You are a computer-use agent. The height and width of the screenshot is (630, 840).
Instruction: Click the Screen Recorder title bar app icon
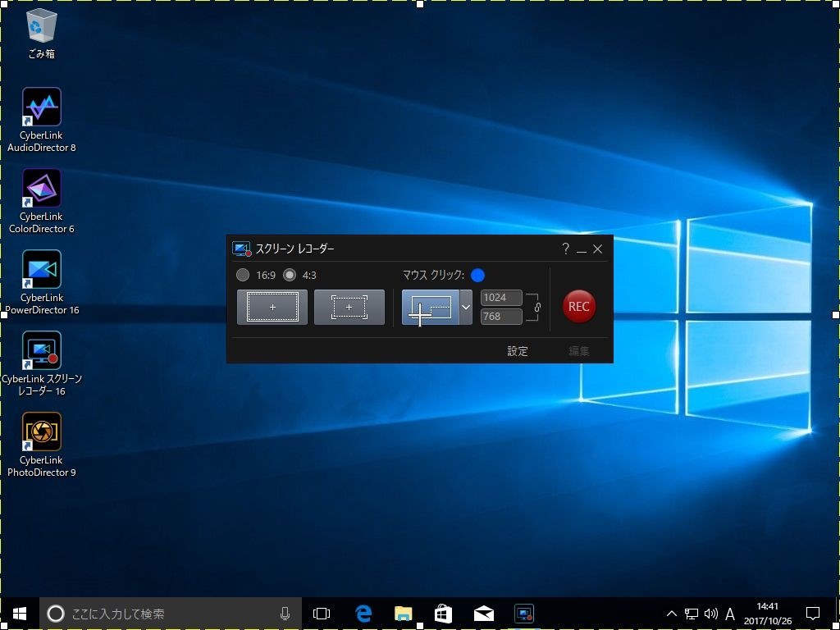coord(242,249)
